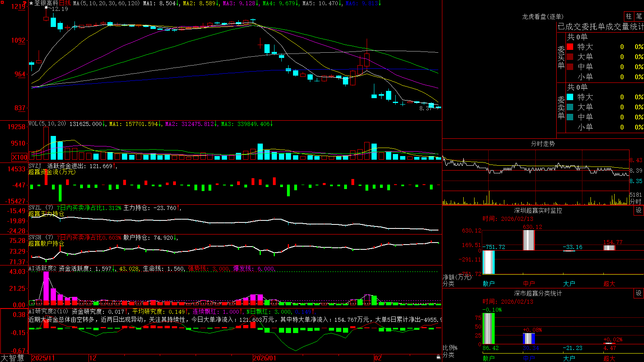Click the 深圳超赢实时监控 panel title
The height and width of the screenshot is (362, 644).
(x=538, y=210)
